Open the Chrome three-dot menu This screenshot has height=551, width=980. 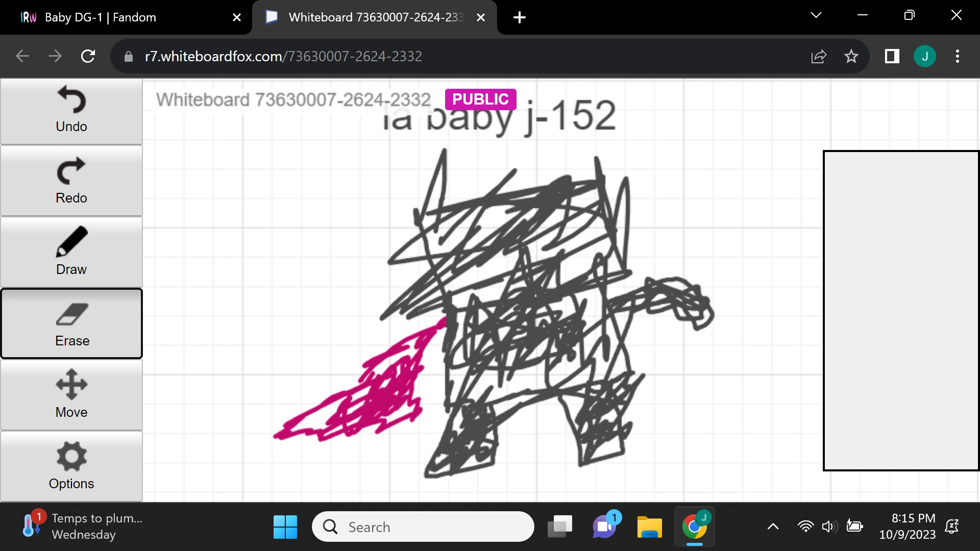coord(958,56)
